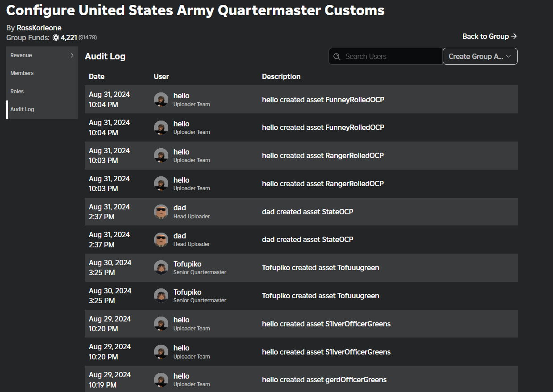Focus the Search Users field
Screen dimensions: 553x392
tap(386, 56)
